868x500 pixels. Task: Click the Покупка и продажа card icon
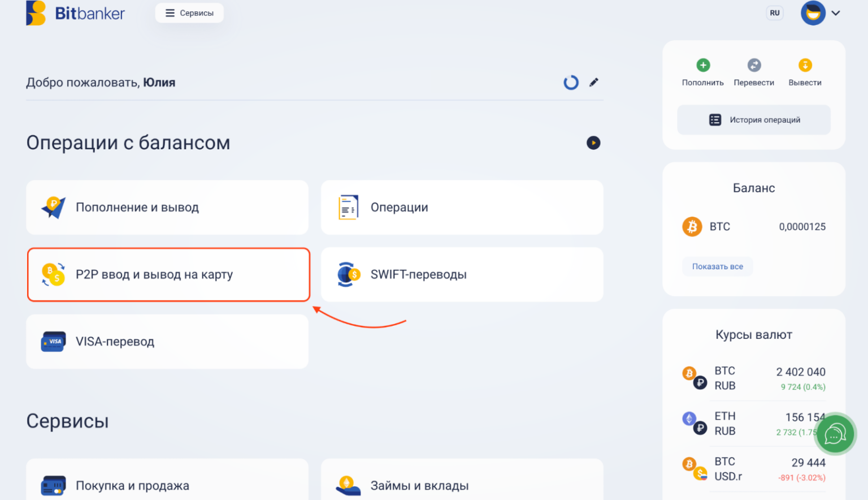pyautogui.click(x=54, y=486)
